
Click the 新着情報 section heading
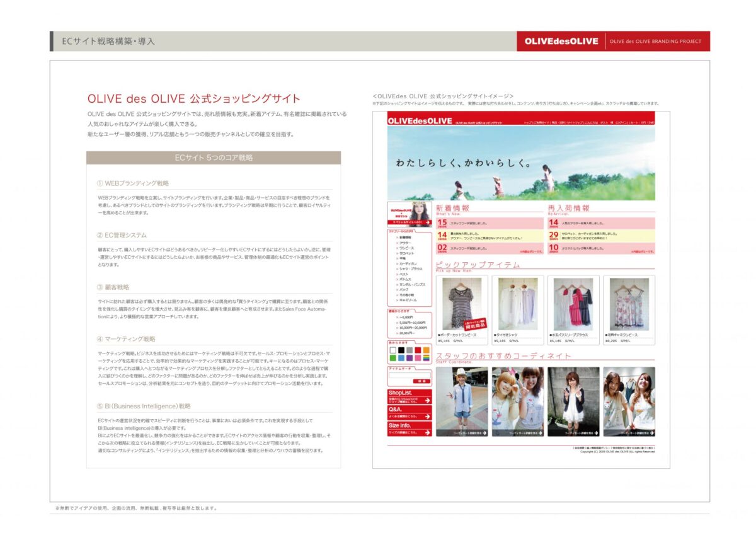coord(452,208)
